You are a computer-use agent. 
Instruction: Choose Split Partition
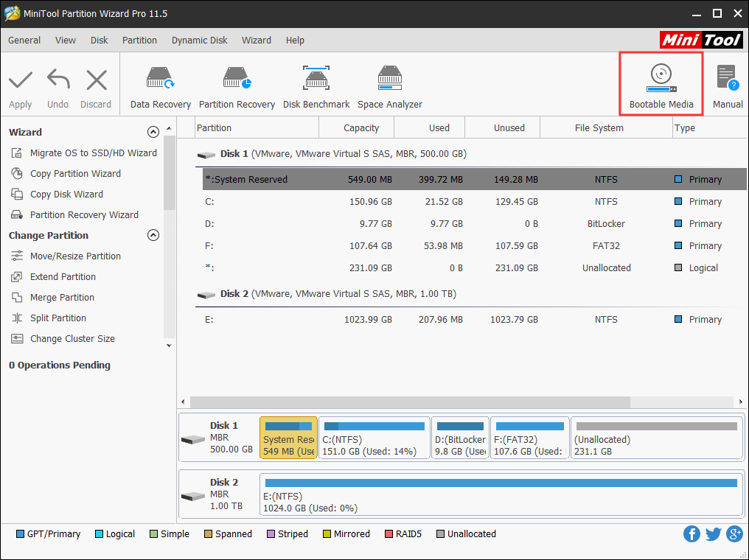[48, 318]
